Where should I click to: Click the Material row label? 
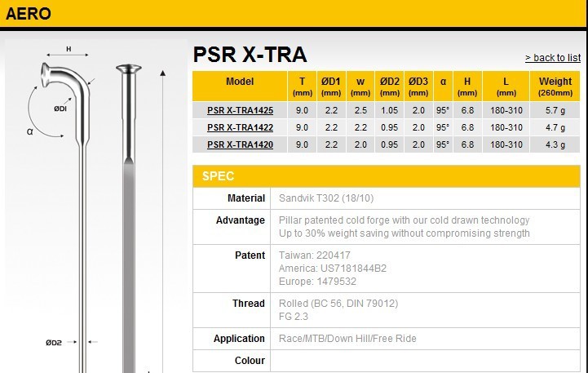click(246, 198)
